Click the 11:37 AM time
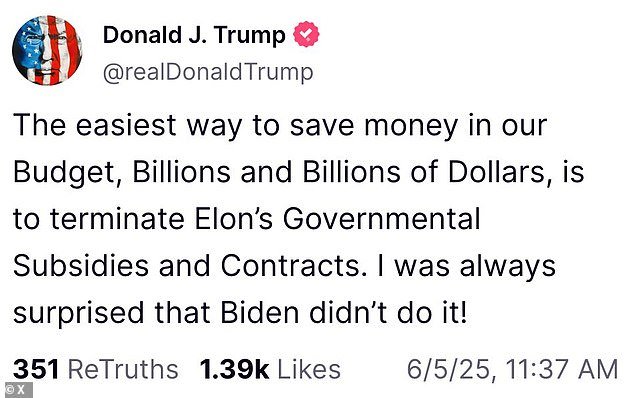634x398 pixels. (x=562, y=369)
